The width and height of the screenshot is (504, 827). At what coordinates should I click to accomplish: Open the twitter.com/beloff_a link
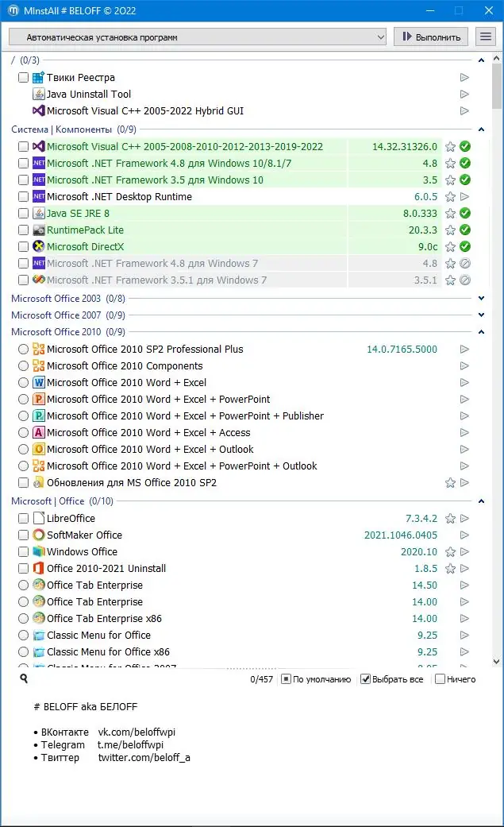click(x=144, y=757)
